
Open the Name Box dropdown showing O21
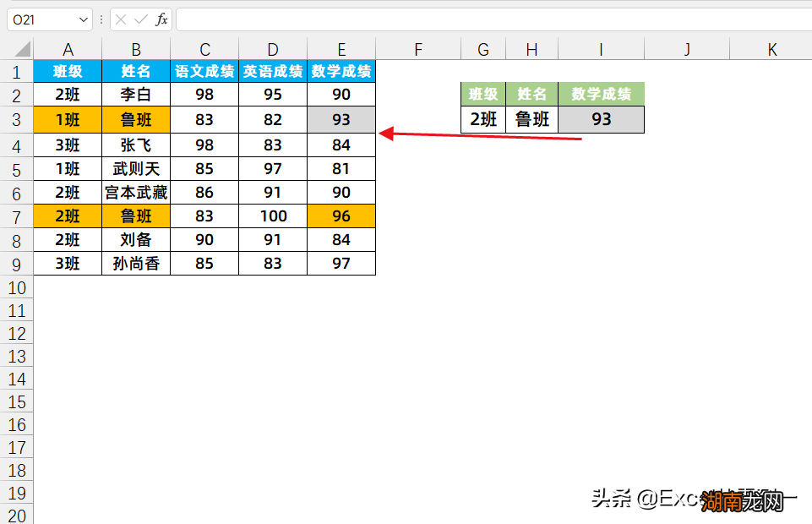tap(82, 19)
